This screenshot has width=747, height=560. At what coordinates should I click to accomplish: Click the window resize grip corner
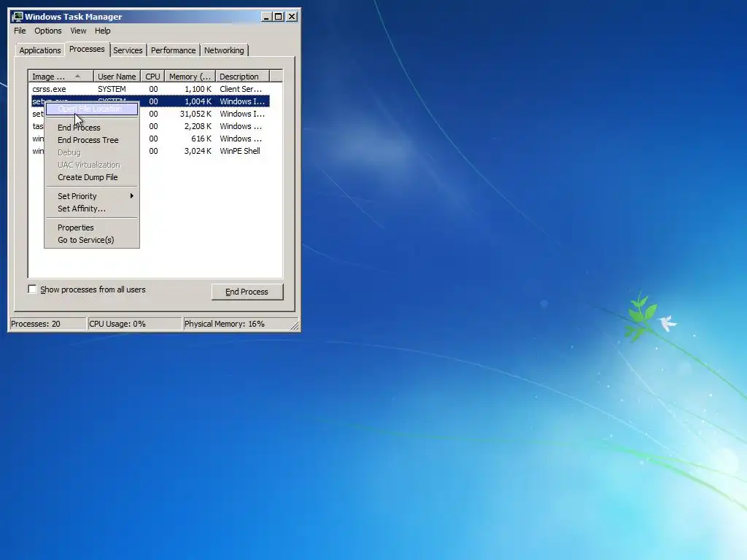tap(295, 325)
